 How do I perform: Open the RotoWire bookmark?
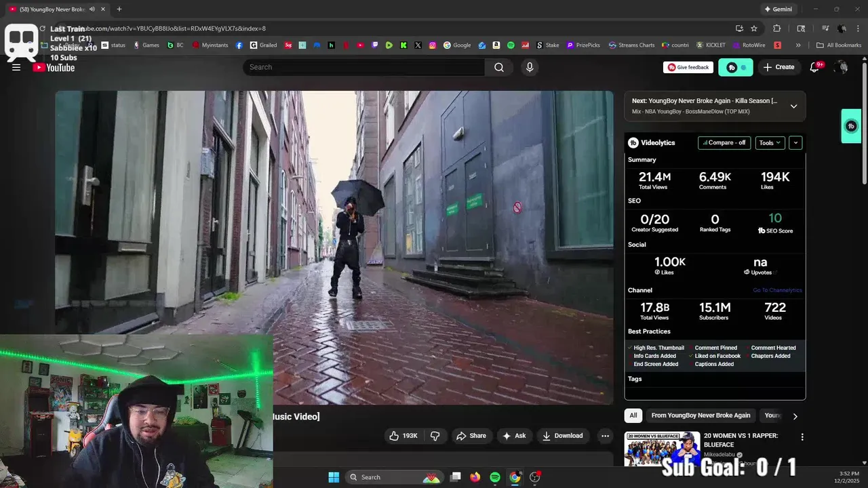coord(748,45)
